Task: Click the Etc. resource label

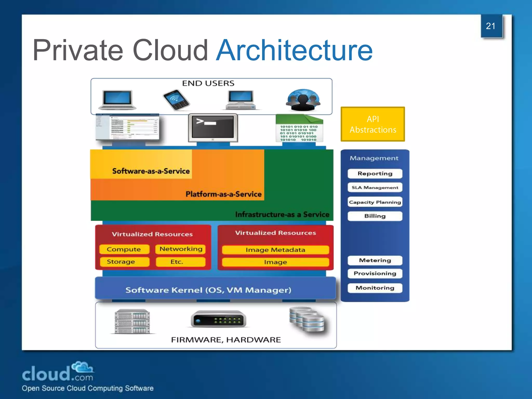Action: 181,262
